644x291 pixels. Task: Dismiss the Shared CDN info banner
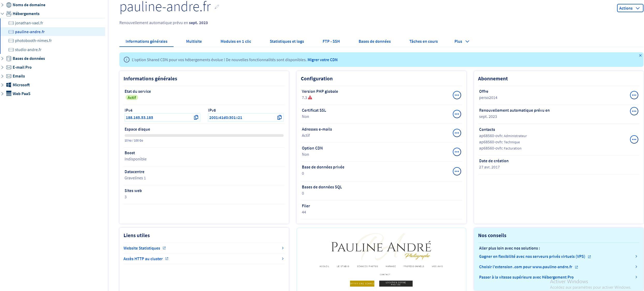640,55
